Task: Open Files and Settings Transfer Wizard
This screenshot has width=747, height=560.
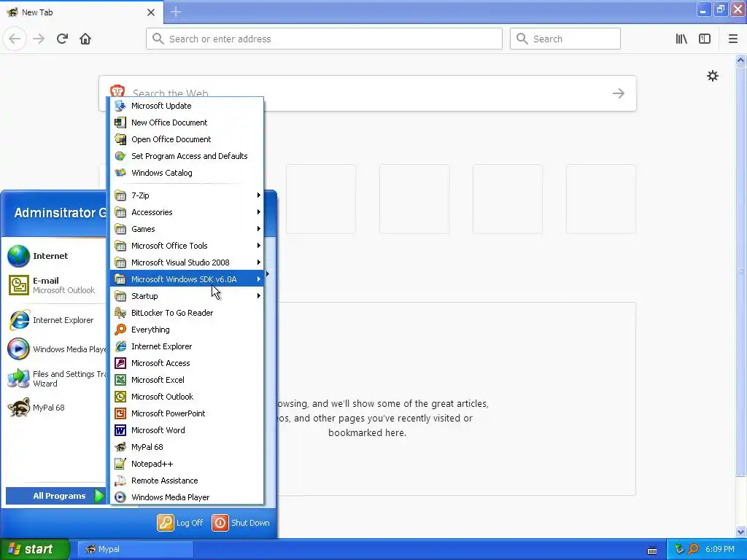Action: (55, 378)
